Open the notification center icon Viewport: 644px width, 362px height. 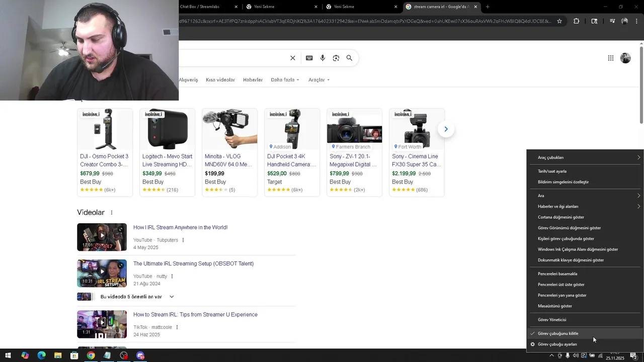tap(633, 355)
